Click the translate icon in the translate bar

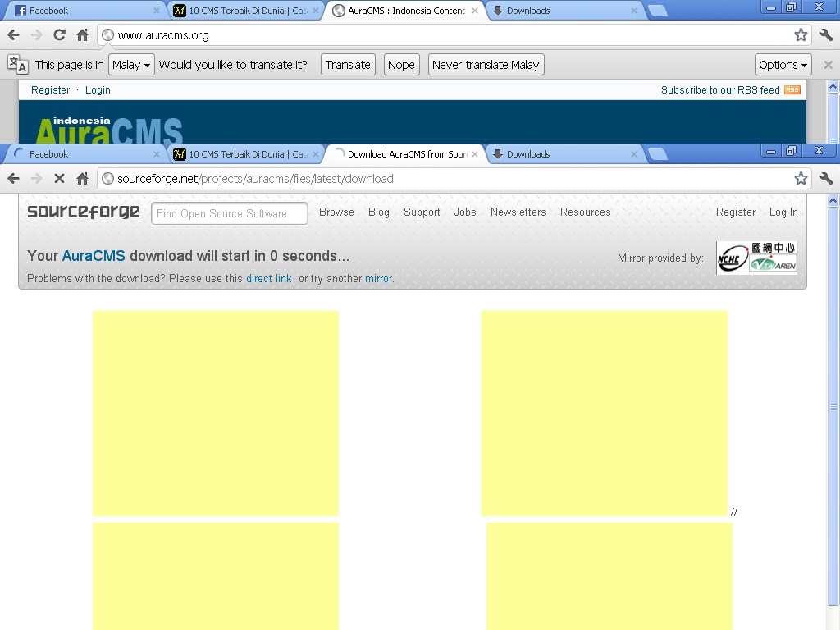tap(18, 64)
